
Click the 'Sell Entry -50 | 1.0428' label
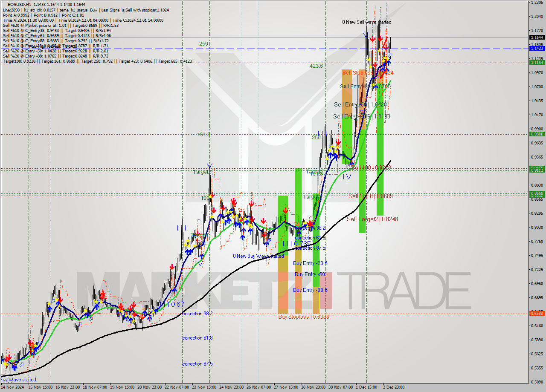(x=360, y=104)
